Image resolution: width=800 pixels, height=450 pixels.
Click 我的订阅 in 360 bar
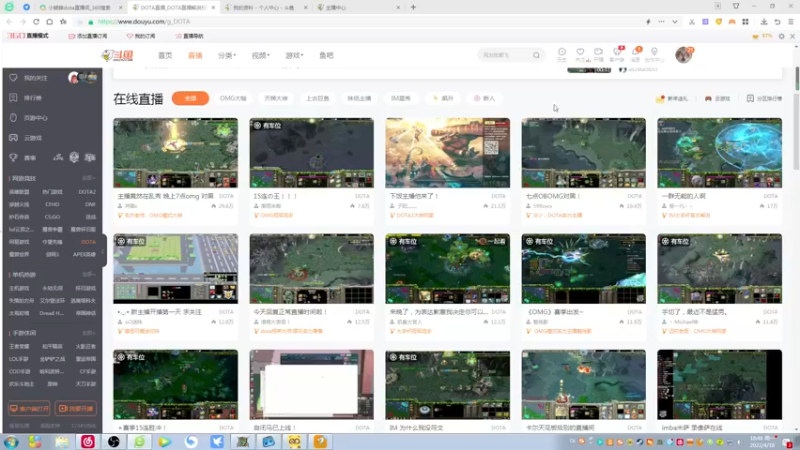pos(141,36)
